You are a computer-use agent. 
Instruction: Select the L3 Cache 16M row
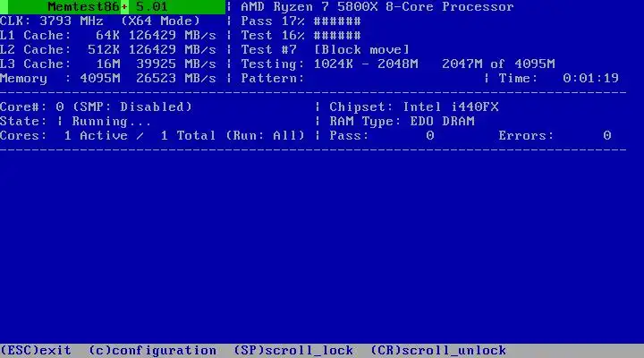coord(108,64)
